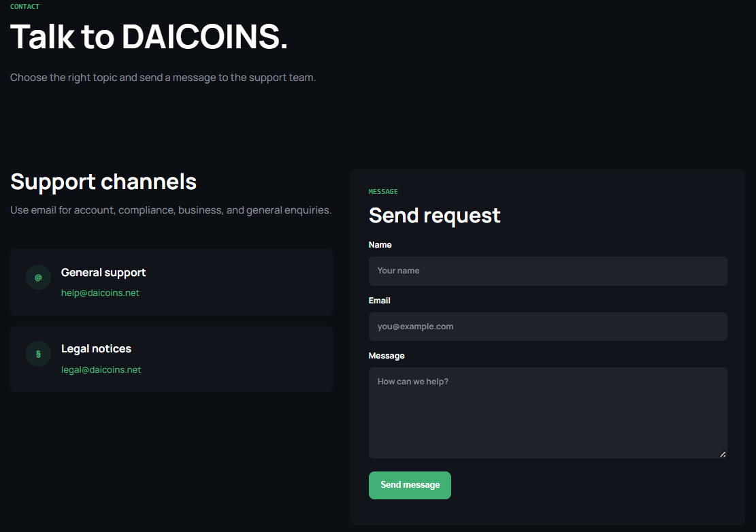The height and width of the screenshot is (532, 756).
Task: Click the Message field label
Action: [387, 356]
